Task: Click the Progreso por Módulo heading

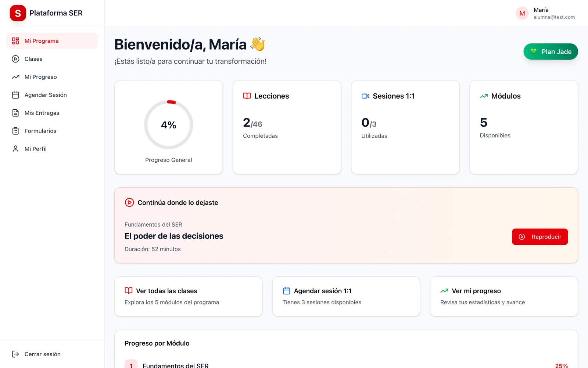Action: [x=157, y=343]
